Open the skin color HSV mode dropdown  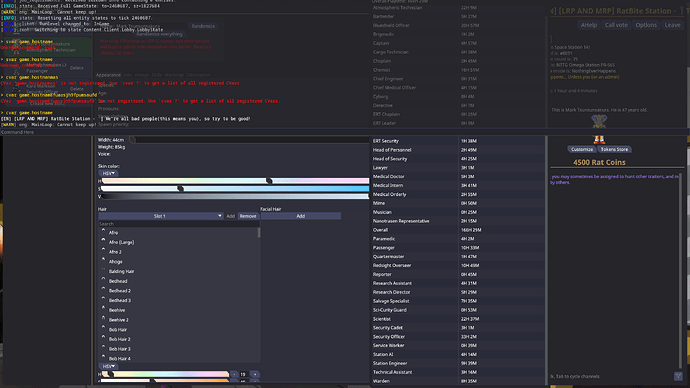pos(108,173)
